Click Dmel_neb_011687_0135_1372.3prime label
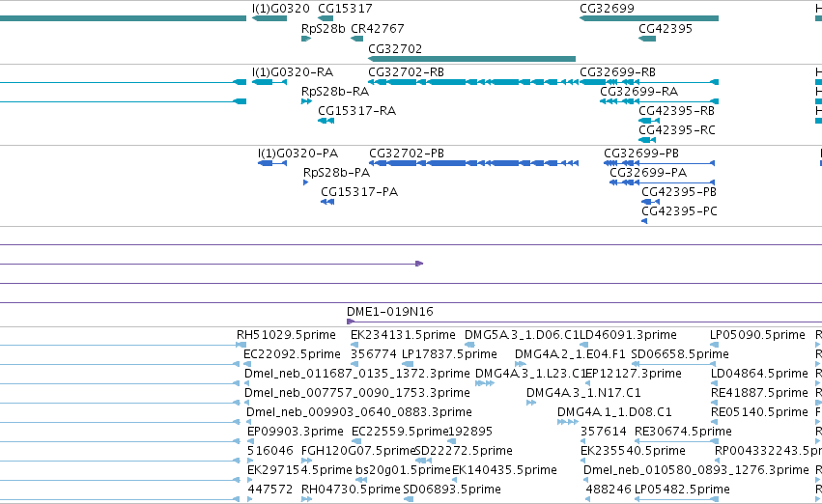822x504 pixels. coord(357,374)
